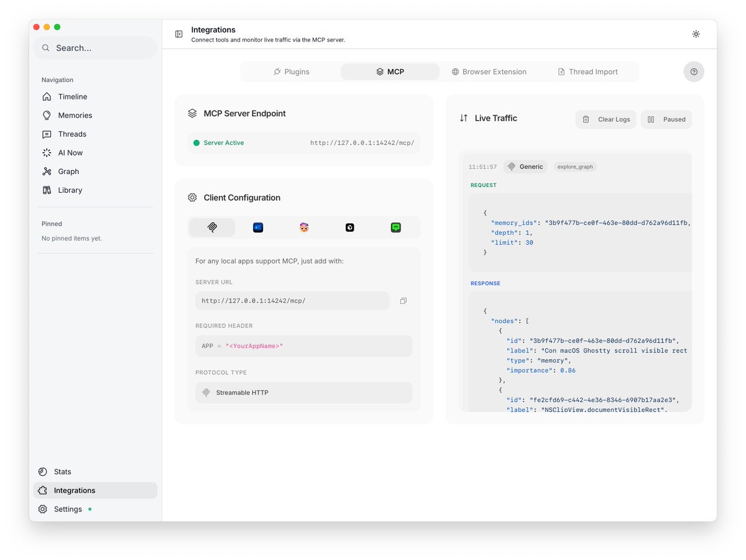The image size is (746, 560).
Task: Click the MCP endpoint URL text
Action: click(362, 143)
